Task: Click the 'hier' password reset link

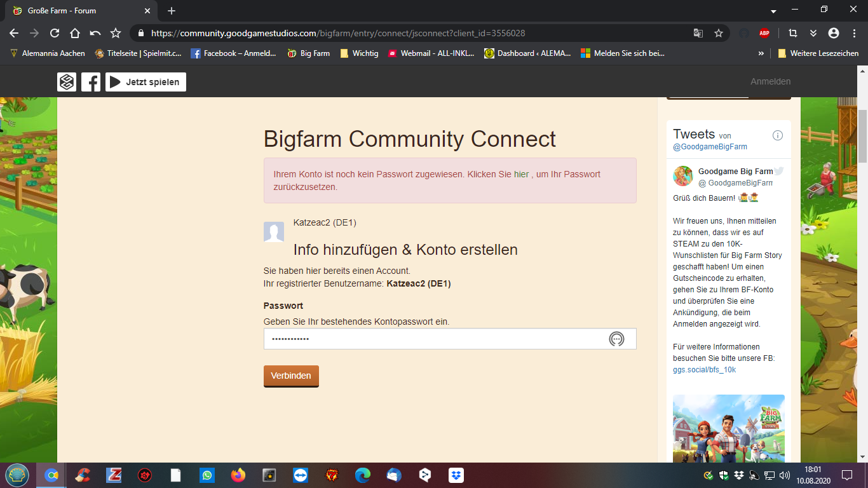Action: (521, 174)
